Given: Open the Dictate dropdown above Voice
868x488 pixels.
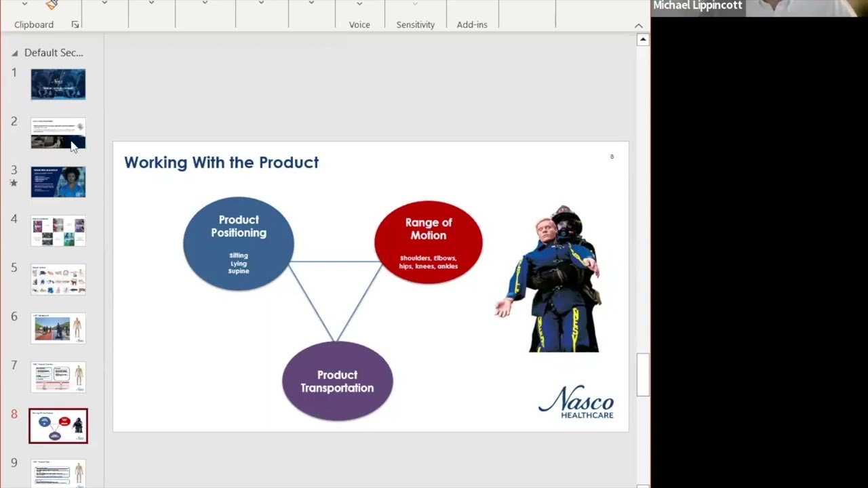Looking at the screenshot, I should [x=359, y=3].
